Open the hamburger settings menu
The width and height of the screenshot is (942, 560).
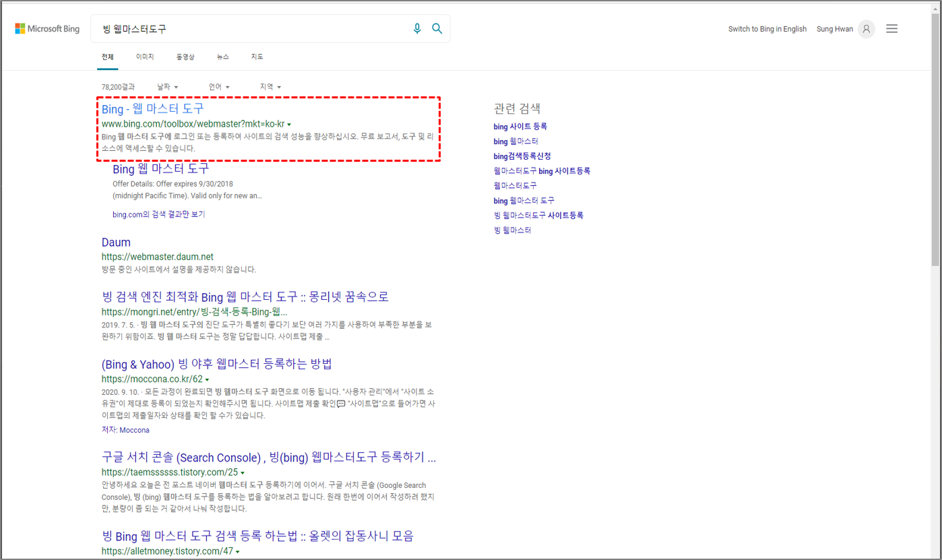pyautogui.click(x=891, y=29)
